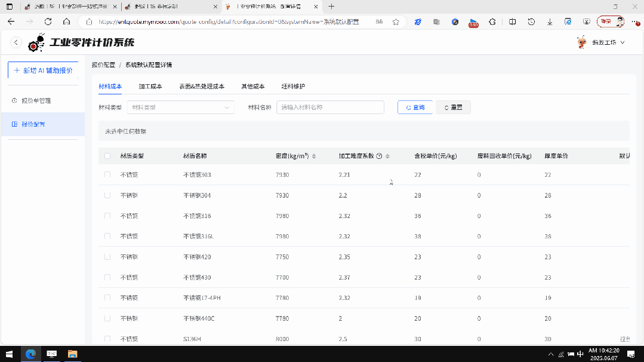Viewport: 644px width, 362px height.
Task: Click the back arrow beside the app logo
Action: [x=16, y=42]
